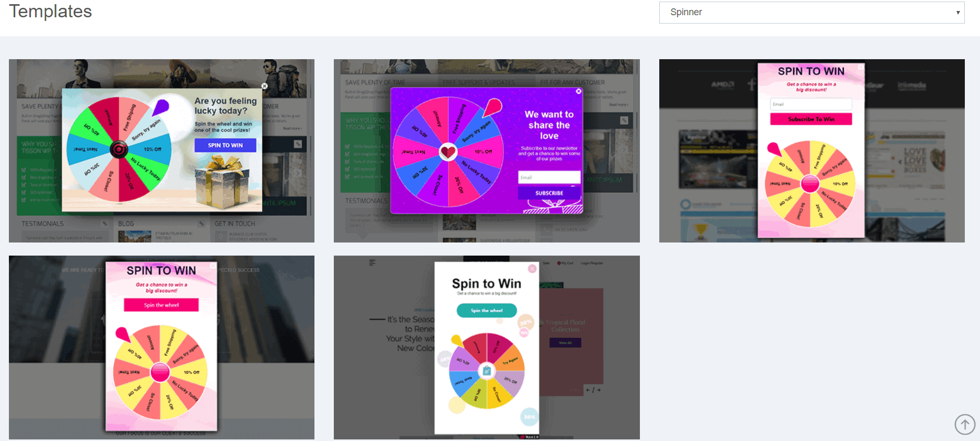Click 'Subscribe To Win' button in third preview
The height and width of the screenshot is (441, 980).
tap(811, 119)
